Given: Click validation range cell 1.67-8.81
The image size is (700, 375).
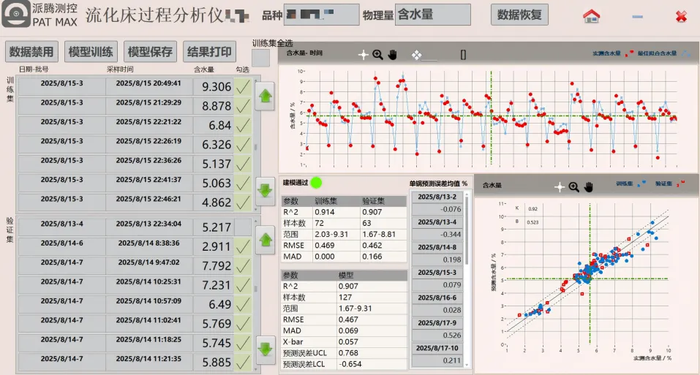Looking at the screenshot, I should [x=384, y=234].
